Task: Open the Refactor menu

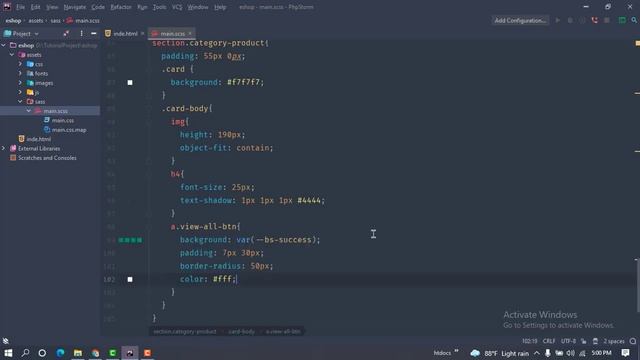Action: coord(121,7)
